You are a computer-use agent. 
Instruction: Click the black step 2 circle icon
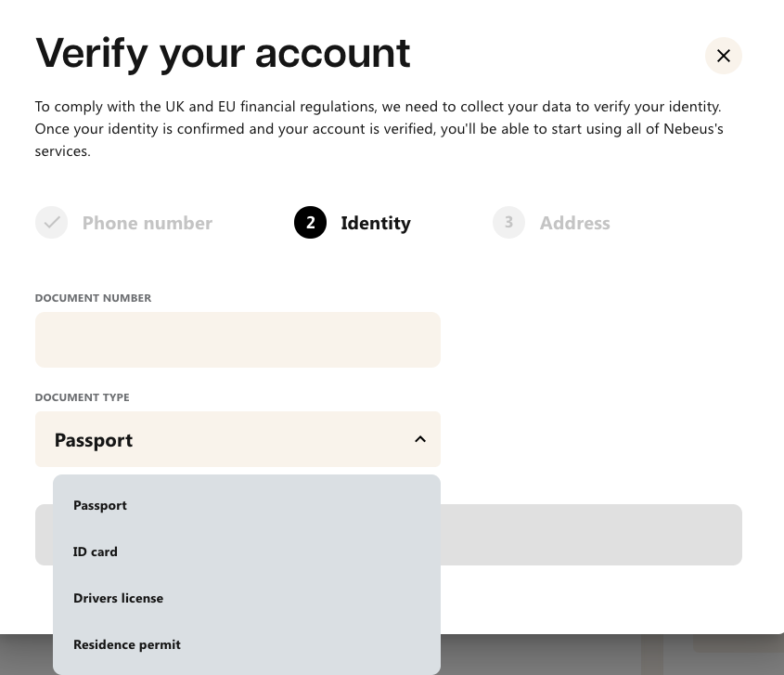point(310,222)
